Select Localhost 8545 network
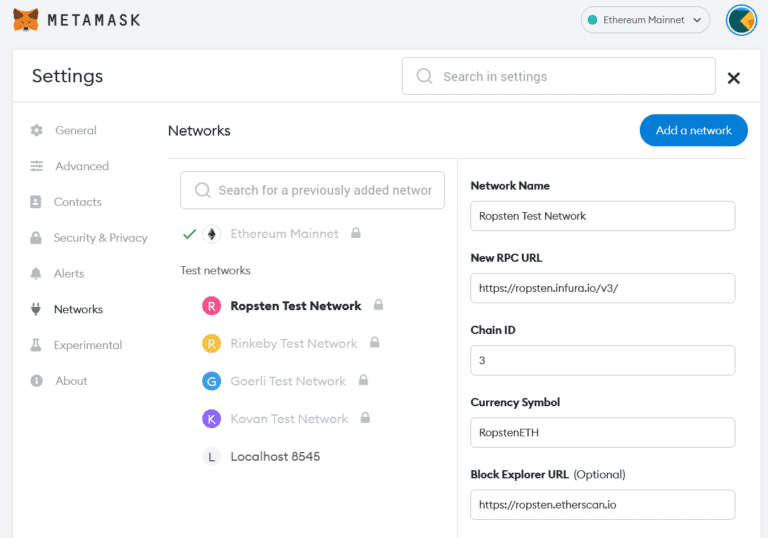Viewport: 768px width, 538px height. tap(275, 457)
